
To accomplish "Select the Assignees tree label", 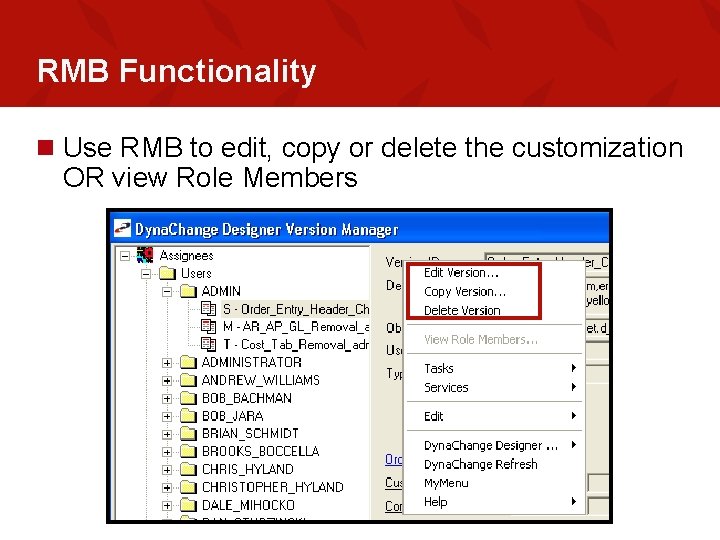I will (x=186, y=256).
